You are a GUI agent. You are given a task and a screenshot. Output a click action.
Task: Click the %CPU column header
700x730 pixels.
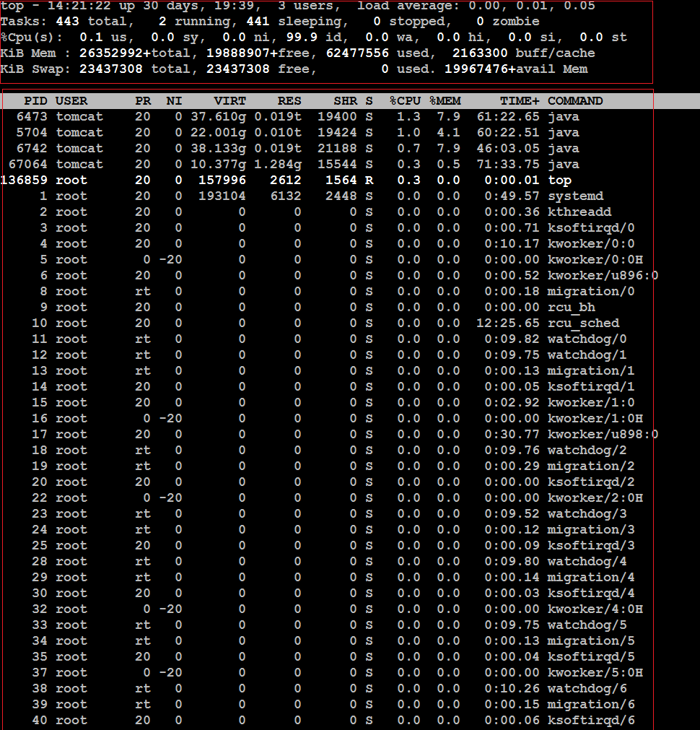pyautogui.click(x=404, y=100)
